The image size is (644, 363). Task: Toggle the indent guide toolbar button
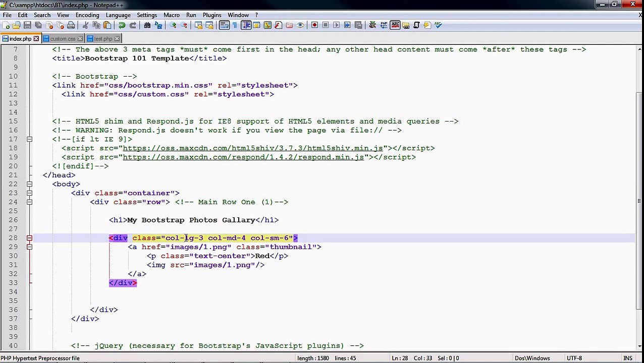point(246,25)
